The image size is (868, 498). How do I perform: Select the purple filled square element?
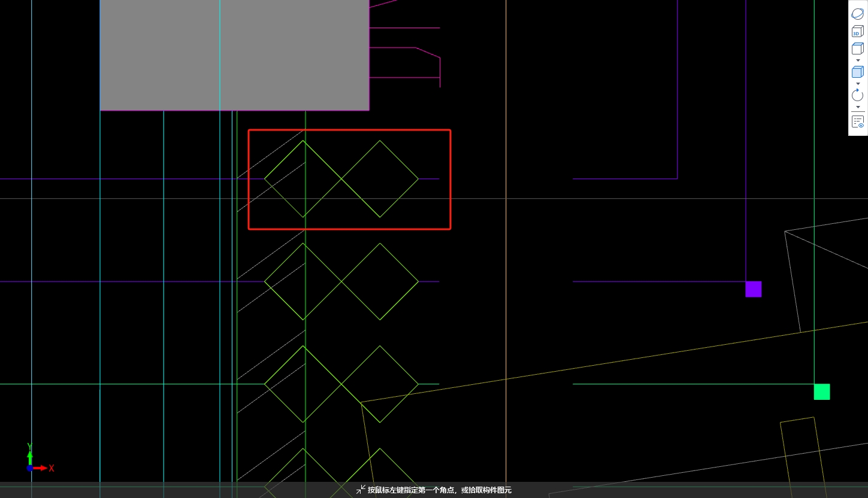tap(754, 289)
